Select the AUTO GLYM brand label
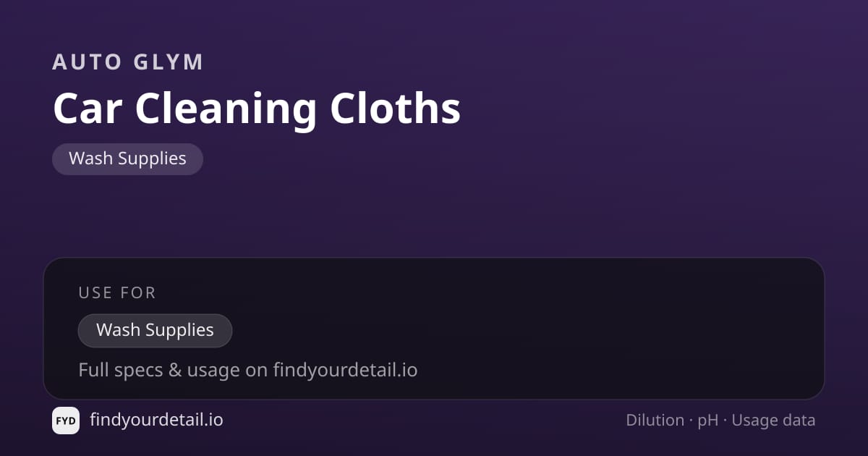The height and width of the screenshot is (456, 868). click(x=128, y=62)
